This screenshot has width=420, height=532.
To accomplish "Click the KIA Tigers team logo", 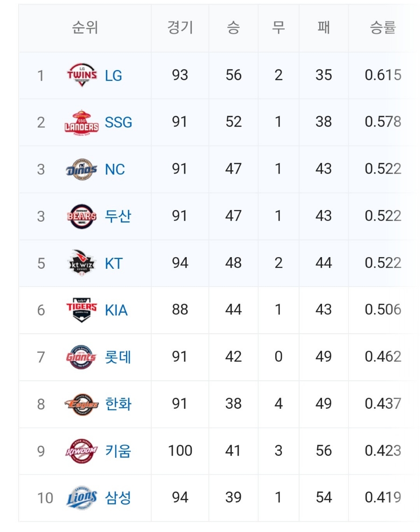I will (82, 310).
